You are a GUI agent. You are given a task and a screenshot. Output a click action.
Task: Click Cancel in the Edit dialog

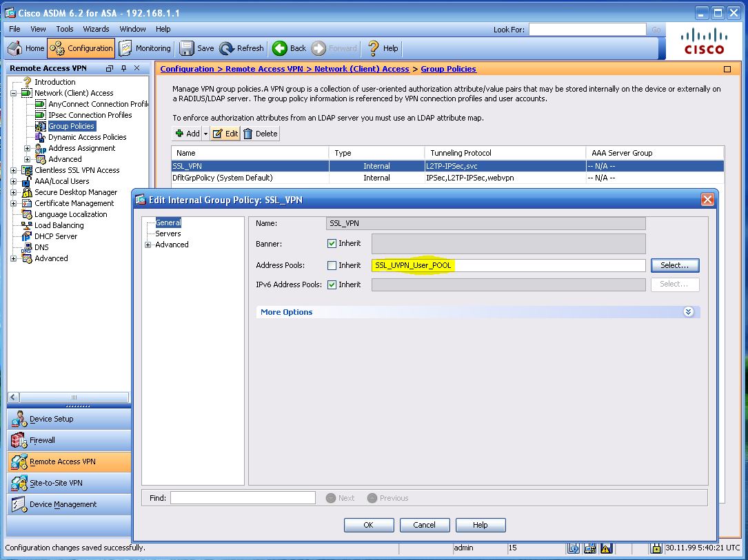pos(425,525)
